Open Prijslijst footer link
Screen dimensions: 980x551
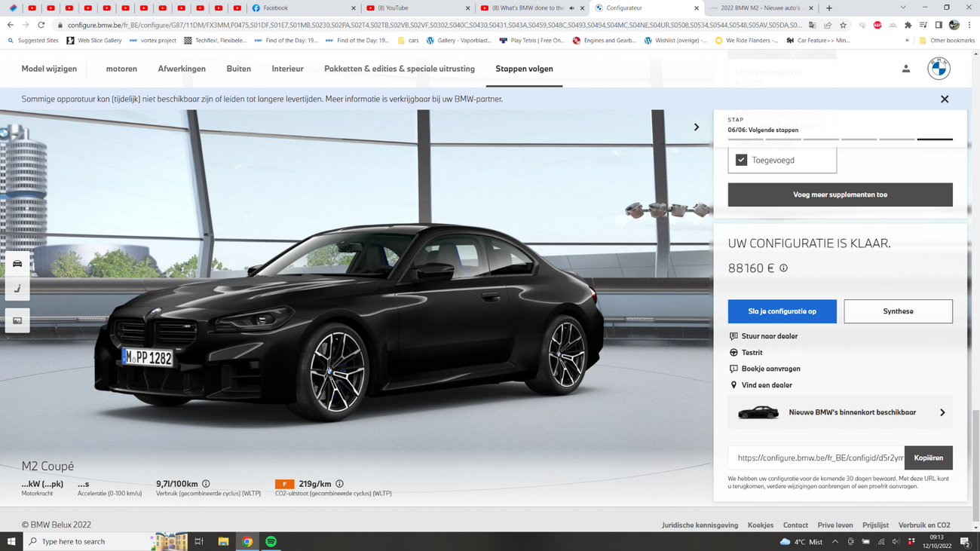[x=875, y=525]
